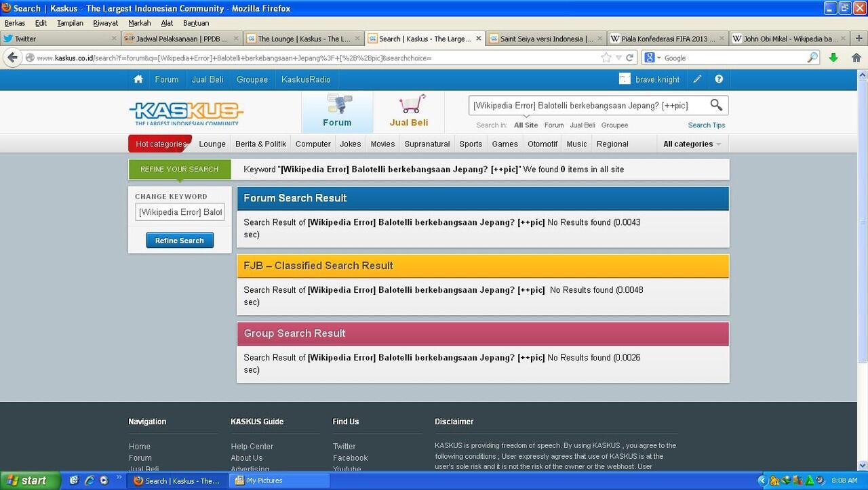Open the Search Tips link
Screen dimensions: 868x490
707,125
